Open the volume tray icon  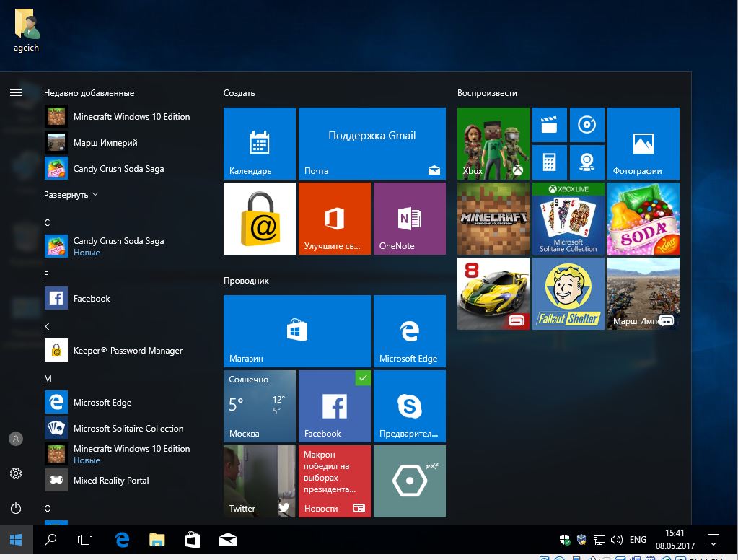(617, 540)
